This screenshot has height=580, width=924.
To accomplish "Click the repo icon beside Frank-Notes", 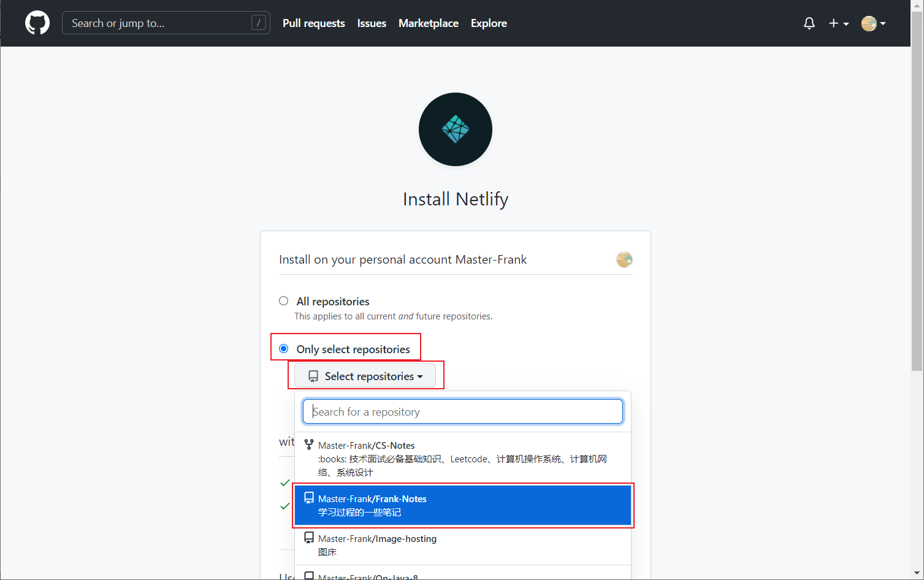I will point(309,498).
